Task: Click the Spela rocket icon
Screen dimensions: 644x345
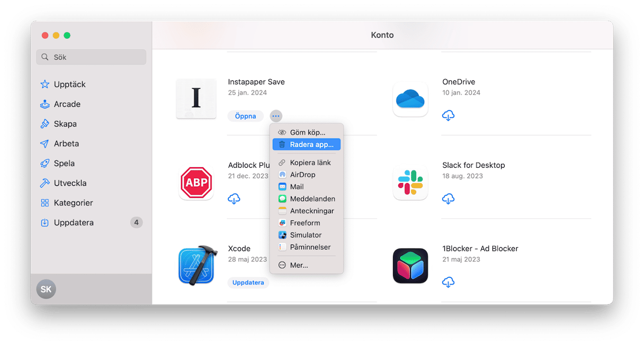Action: [44, 164]
